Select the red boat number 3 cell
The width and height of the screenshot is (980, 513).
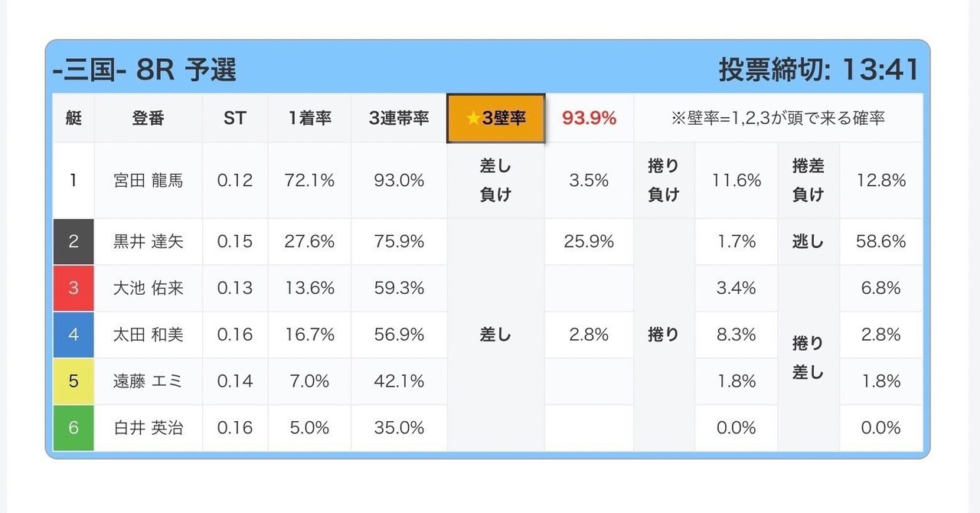tap(73, 288)
